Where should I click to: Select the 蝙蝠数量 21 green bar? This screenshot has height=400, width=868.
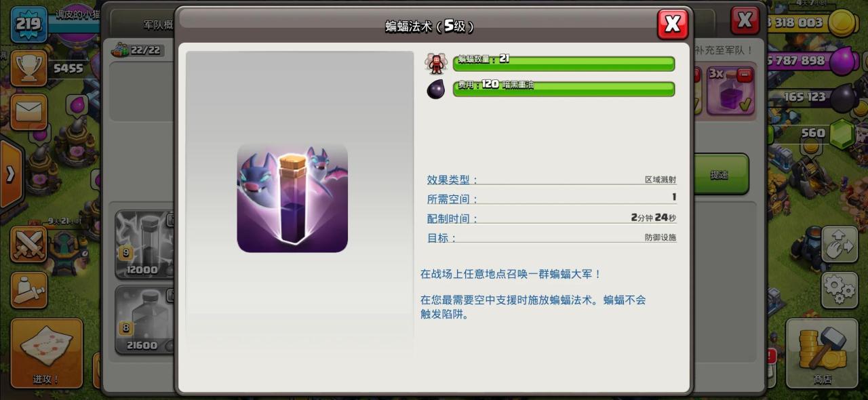564,64
